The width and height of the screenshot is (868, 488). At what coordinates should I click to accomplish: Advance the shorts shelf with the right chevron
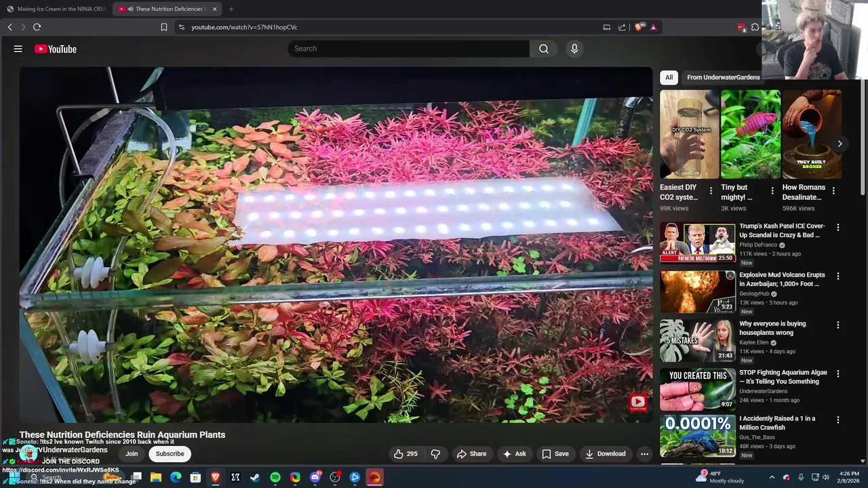(x=840, y=144)
